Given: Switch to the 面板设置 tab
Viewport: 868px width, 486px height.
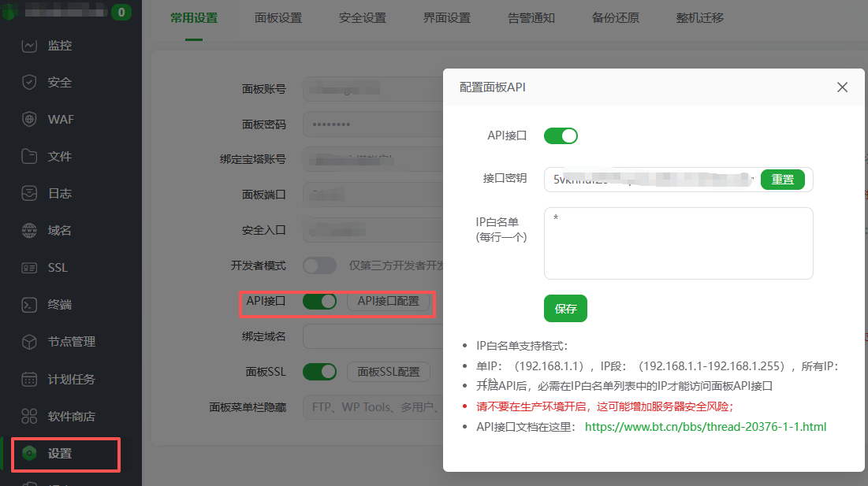Looking at the screenshot, I should 278,17.
